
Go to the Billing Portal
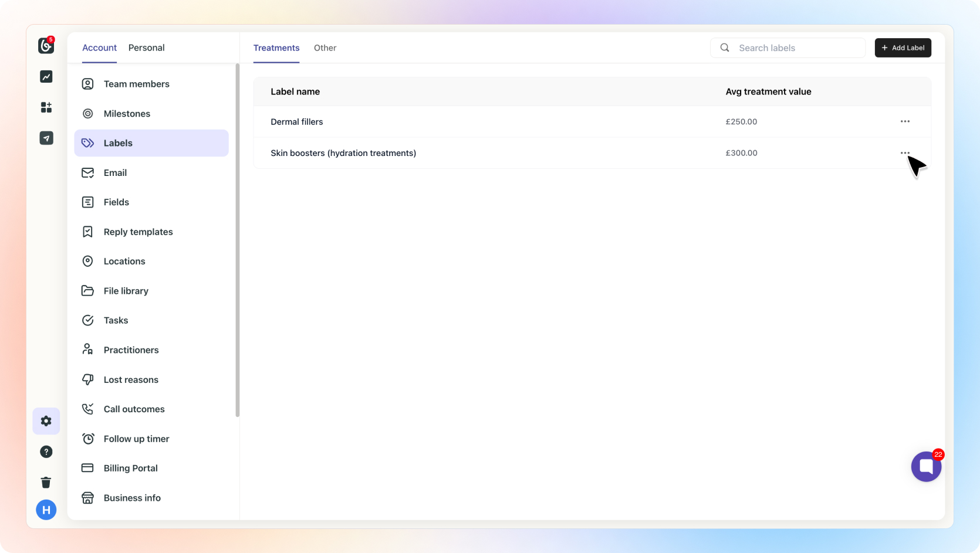(151, 468)
